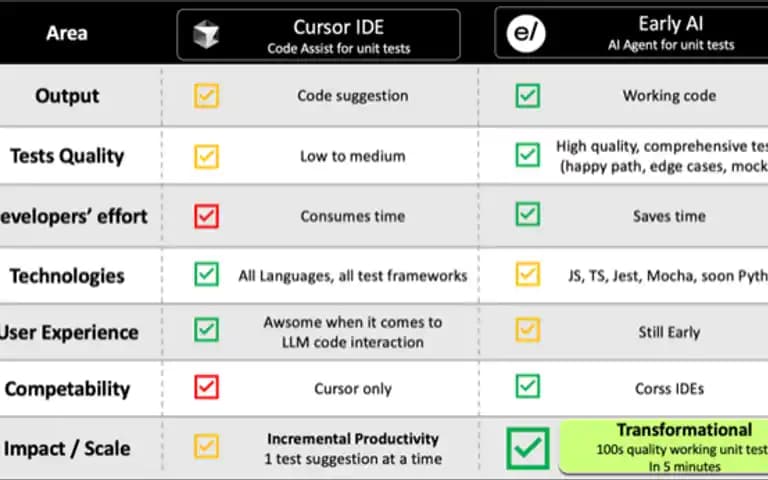This screenshot has width=768, height=480.
Task: Click green checkbox beside Corss IDEs
Action: click(528, 386)
